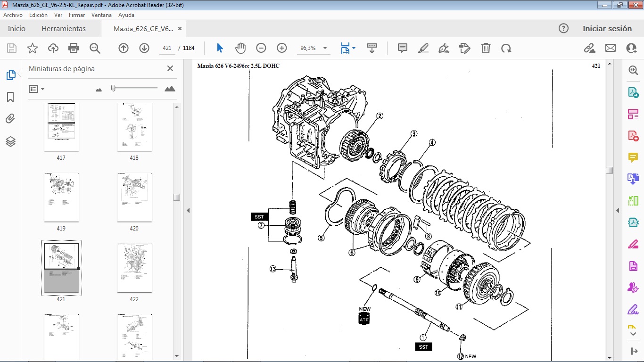Go to previous page arrow
The image size is (644, 362).
[x=124, y=48]
